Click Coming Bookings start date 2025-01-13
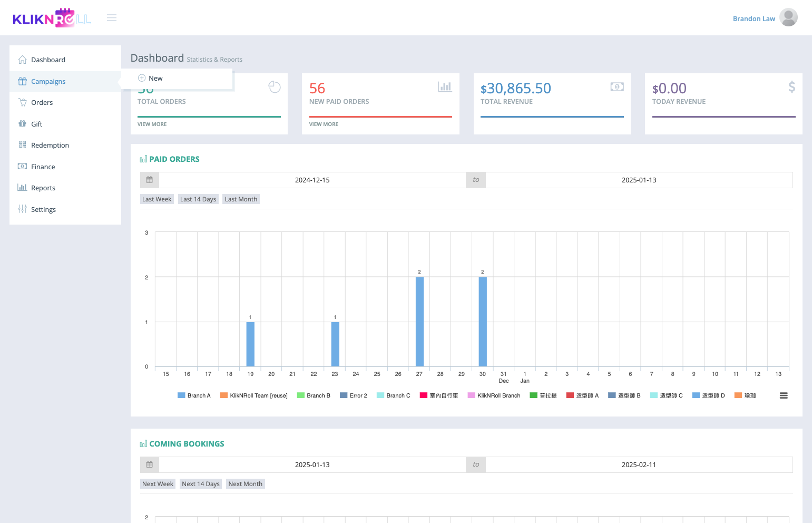This screenshot has width=812, height=523. pos(312,464)
